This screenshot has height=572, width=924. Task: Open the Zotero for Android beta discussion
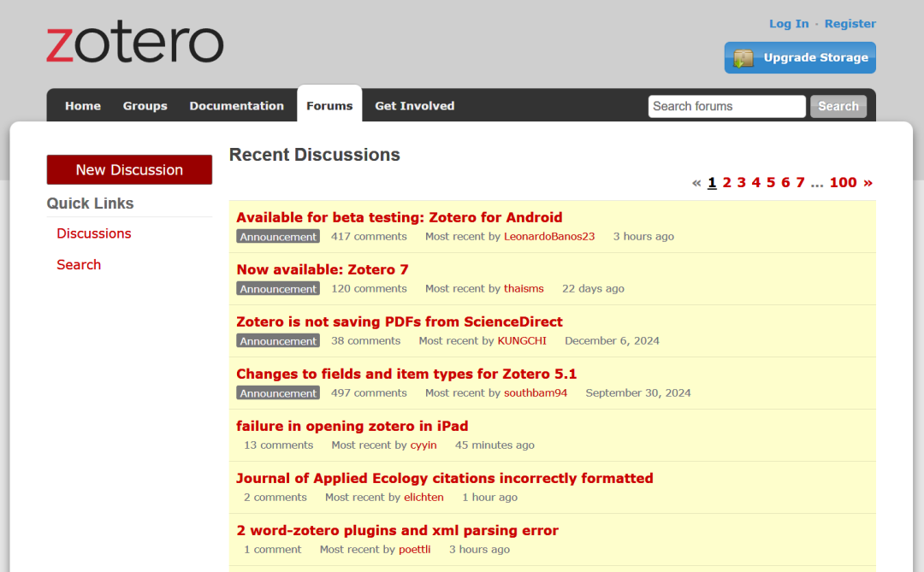coord(399,217)
